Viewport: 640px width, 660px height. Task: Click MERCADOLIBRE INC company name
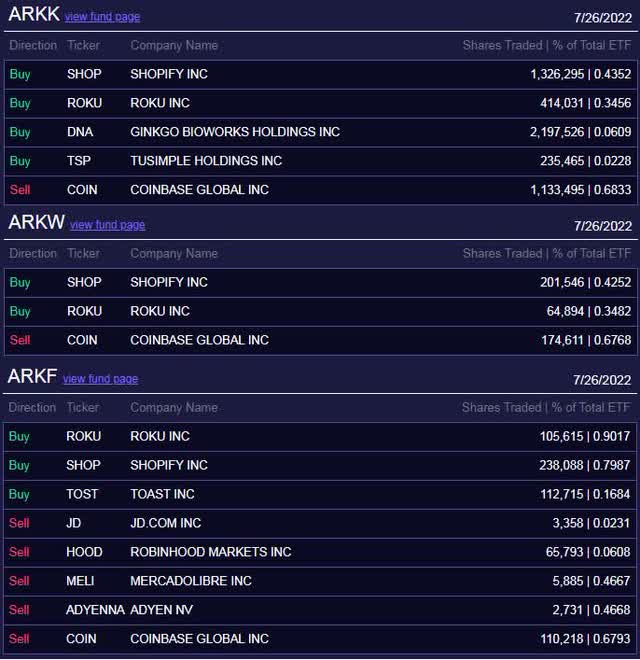(191, 581)
